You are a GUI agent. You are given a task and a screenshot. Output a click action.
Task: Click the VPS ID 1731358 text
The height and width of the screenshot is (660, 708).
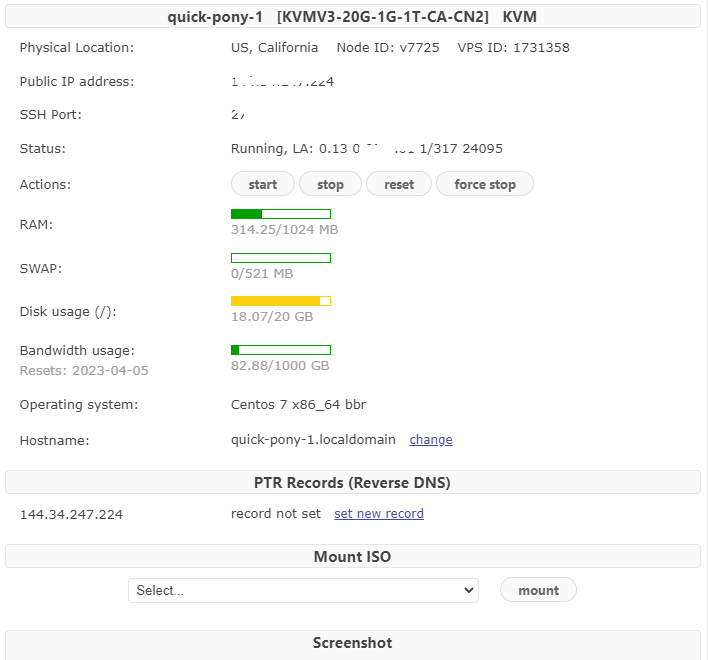[513, 48]
